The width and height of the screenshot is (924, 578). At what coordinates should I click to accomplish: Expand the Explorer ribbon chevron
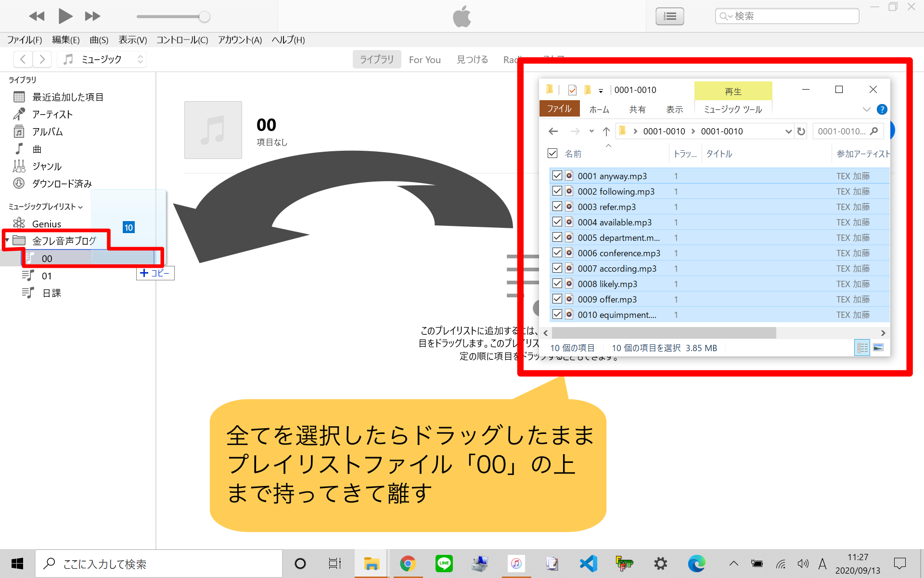[866, 109]
